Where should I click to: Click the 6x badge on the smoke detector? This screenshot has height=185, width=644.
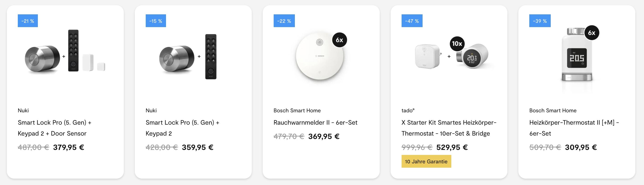pos(339,40)
